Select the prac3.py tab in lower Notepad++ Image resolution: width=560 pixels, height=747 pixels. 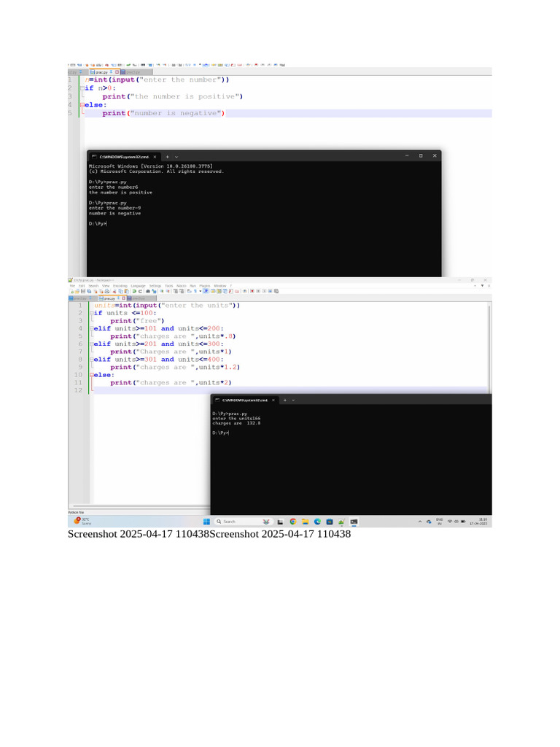tap(141, 298)
